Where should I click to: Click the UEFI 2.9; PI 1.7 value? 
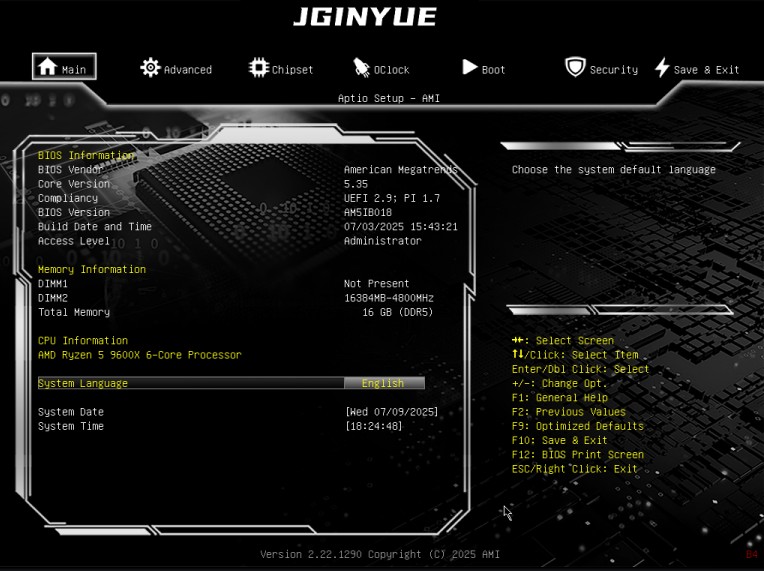point(392,198)
